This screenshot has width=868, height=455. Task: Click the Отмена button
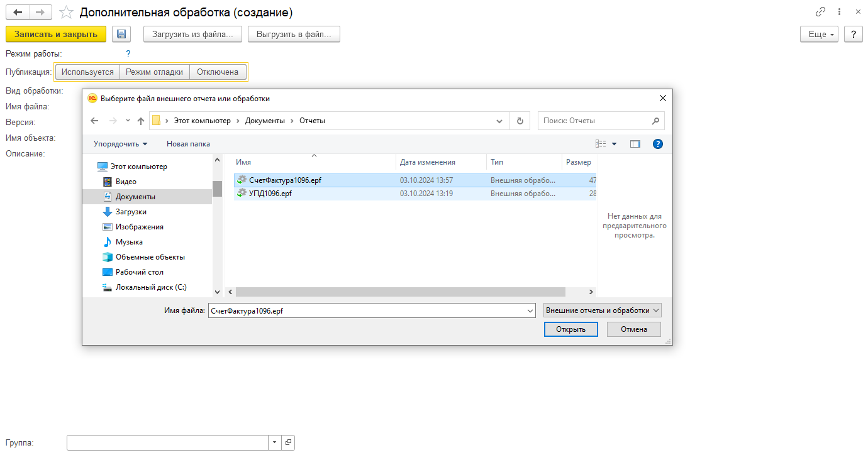(634, 329)
